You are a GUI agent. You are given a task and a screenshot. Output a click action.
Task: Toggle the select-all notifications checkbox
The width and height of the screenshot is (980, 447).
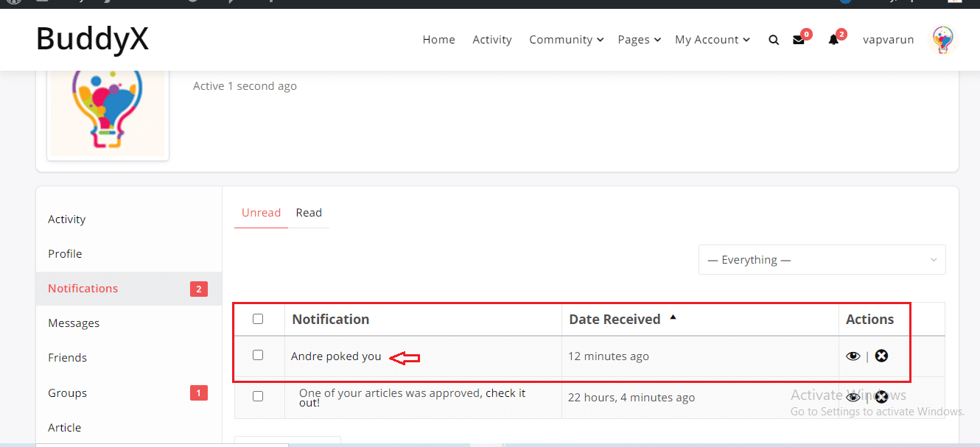pos(258,319)
